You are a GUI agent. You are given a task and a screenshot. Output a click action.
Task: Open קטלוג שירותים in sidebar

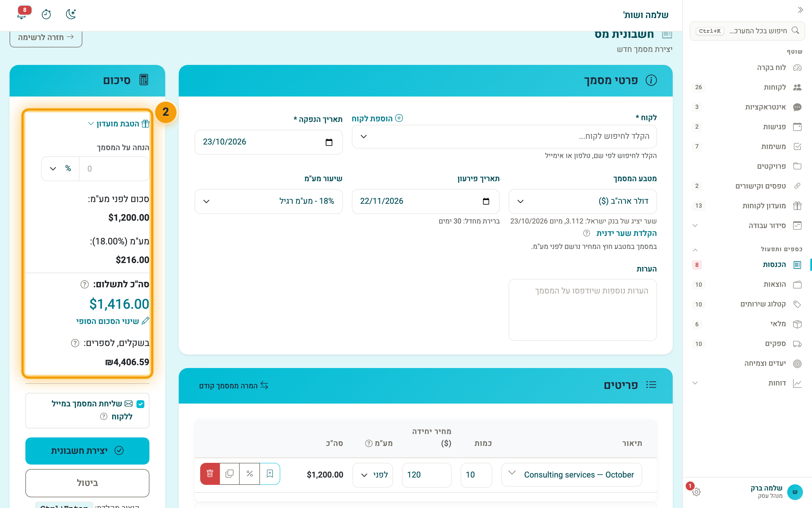(747, 305)
